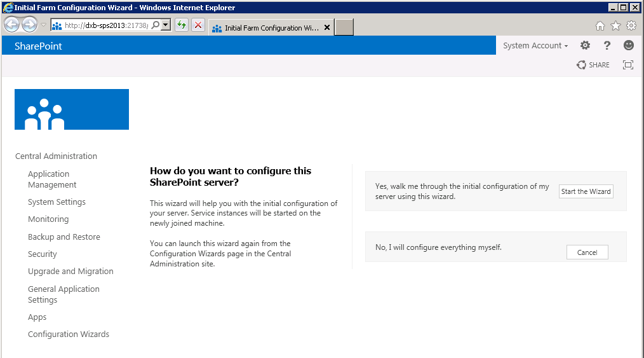Viewport: 644px width, 358px height.
Task: Open the SharePoint Settings gear menu
Action: [586, 45]
